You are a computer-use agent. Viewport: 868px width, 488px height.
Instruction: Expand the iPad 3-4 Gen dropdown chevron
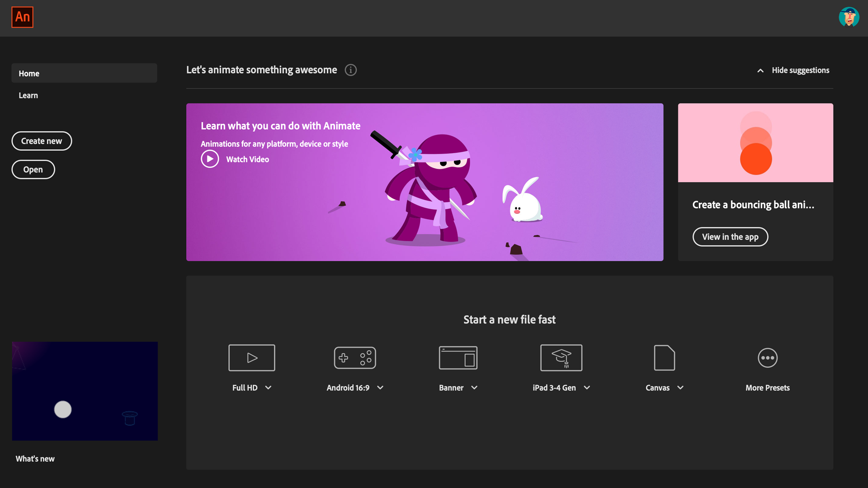587,388
